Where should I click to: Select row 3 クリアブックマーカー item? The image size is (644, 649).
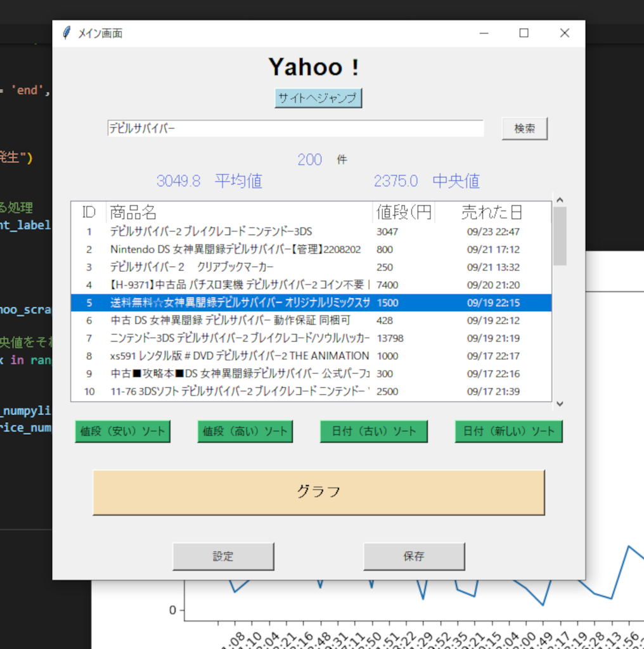pos(311,267)
